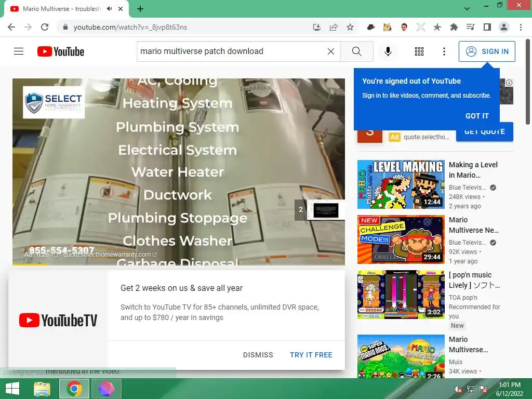Open the YouTube apps grid

pyautogui.click(x=419, y=51)
